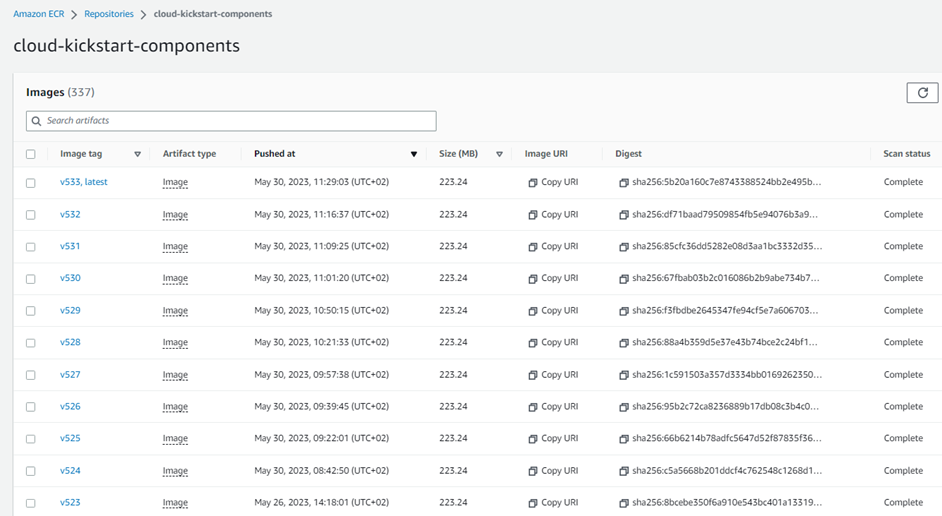This screenshot has height=516, width=942.
Task: Copy URI icon for v526 row
Action: tap(532, 407)
